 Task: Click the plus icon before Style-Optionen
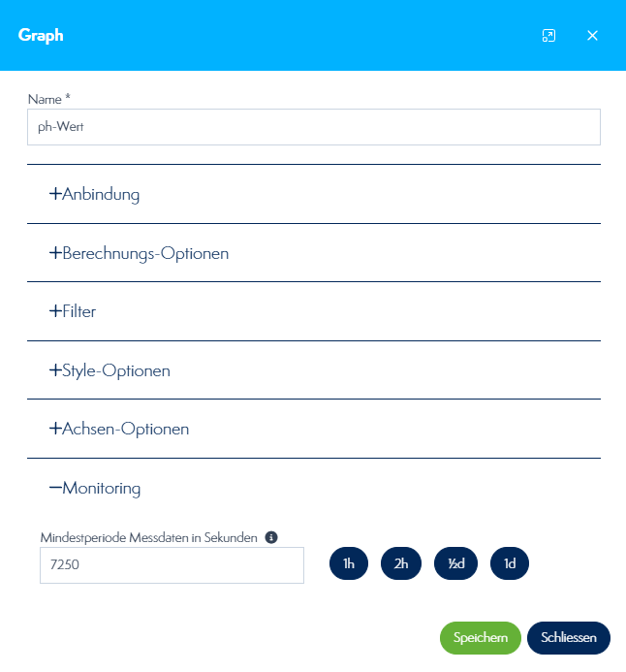(x=55, y=370)
